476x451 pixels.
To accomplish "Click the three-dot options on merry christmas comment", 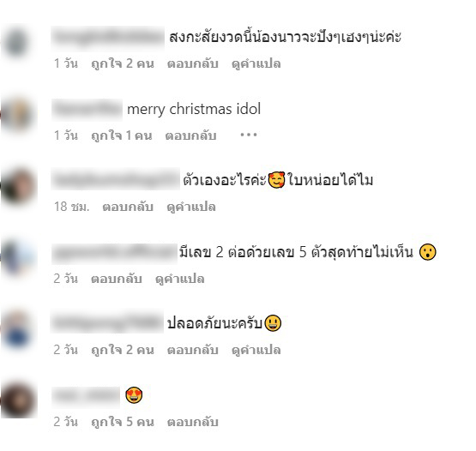I will tap(249, 135).
